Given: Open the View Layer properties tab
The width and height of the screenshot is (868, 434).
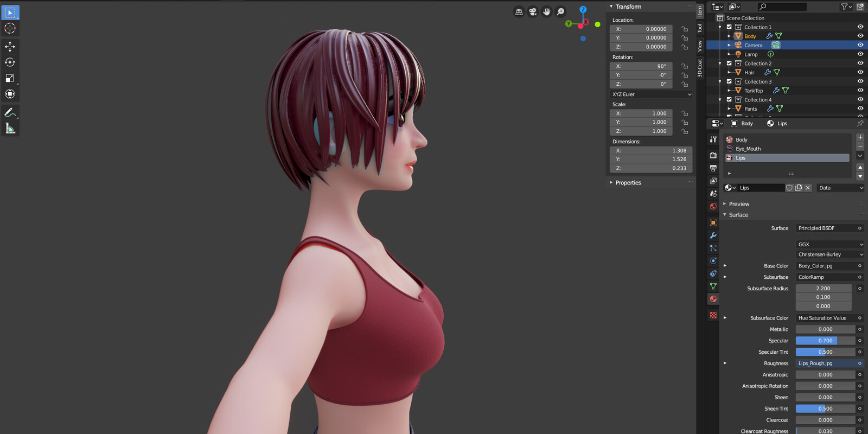Looking at the screenshot, I should click(x=713, y=181).
